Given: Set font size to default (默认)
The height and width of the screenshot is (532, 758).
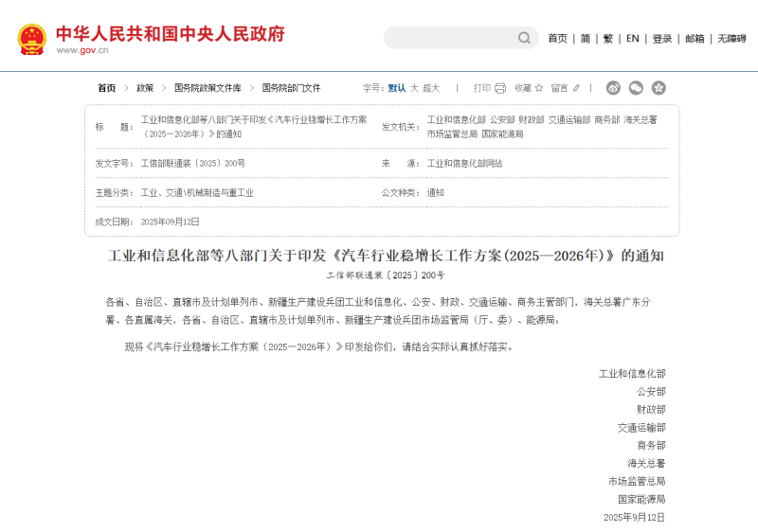Looking at the screenshot, I should tap(396, 88).
